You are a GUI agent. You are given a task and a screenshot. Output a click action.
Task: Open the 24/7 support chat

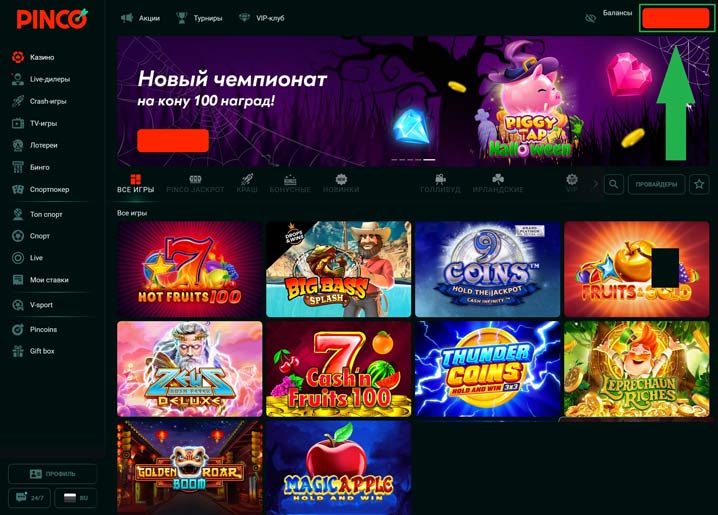tap(29, 498)
